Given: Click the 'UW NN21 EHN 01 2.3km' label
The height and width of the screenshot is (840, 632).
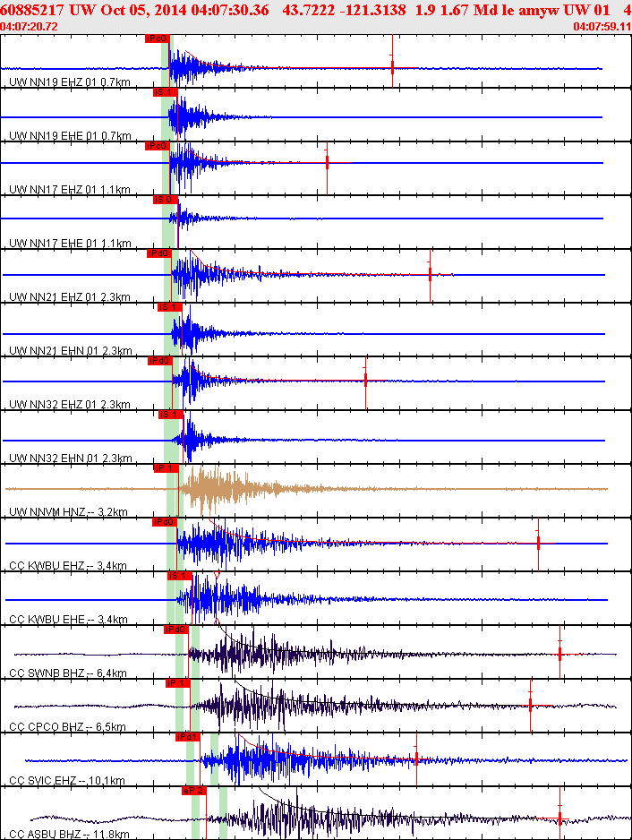Looking at the screenshot, I should click(71, 351).
